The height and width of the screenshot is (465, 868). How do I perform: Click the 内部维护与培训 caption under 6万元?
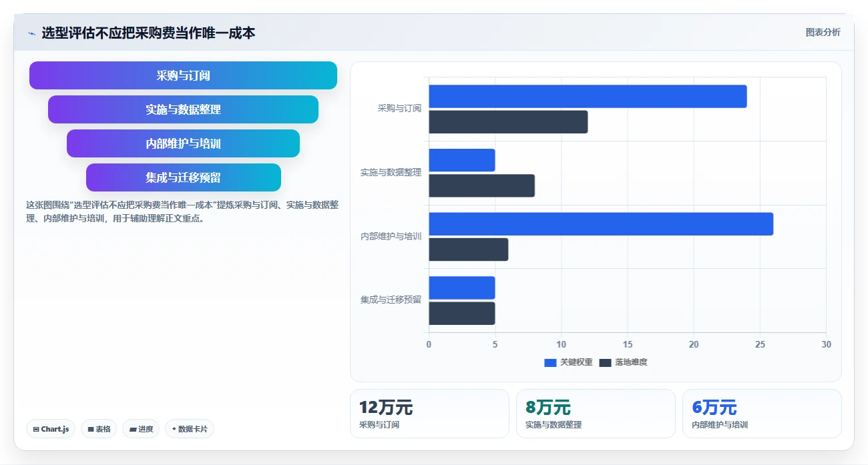point(720,424)
